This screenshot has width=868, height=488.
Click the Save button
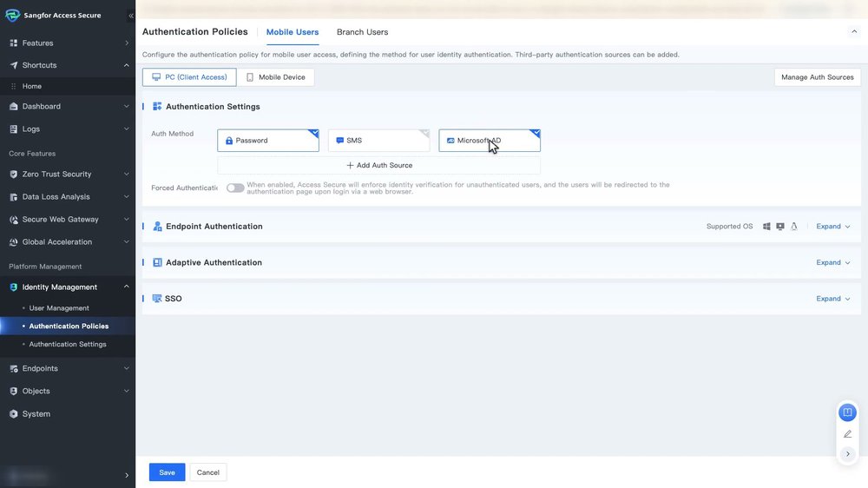click(167, 472)
